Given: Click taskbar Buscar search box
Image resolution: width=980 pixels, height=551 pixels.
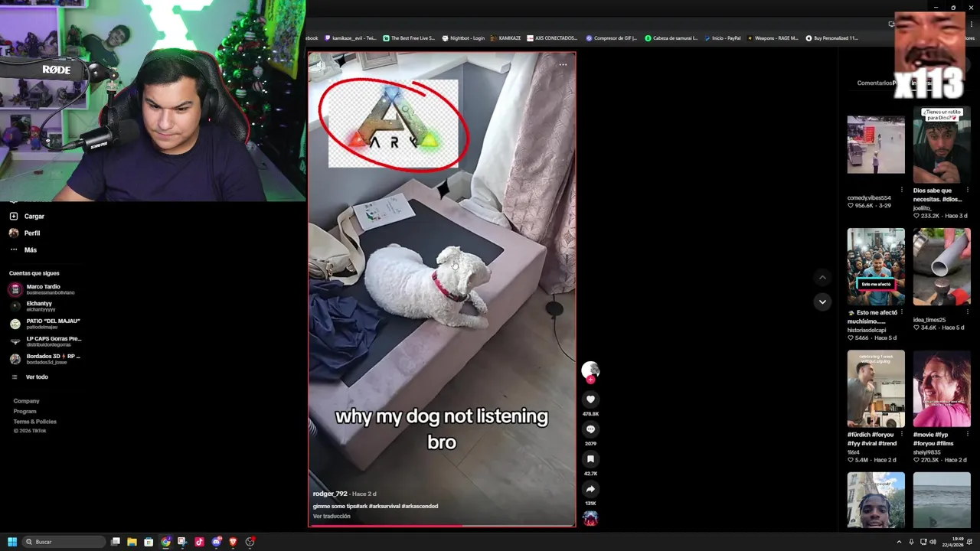Looking at the screenshot, I should tap(64, 542).
